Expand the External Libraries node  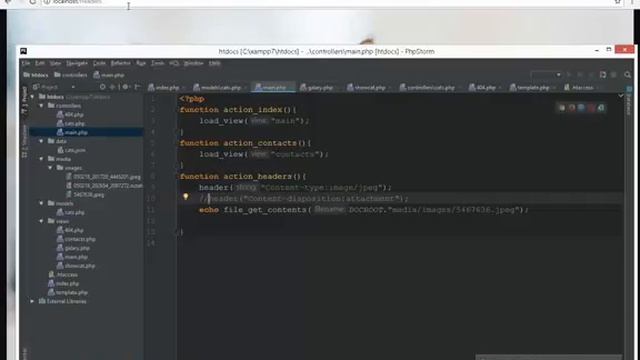(32, 301)
